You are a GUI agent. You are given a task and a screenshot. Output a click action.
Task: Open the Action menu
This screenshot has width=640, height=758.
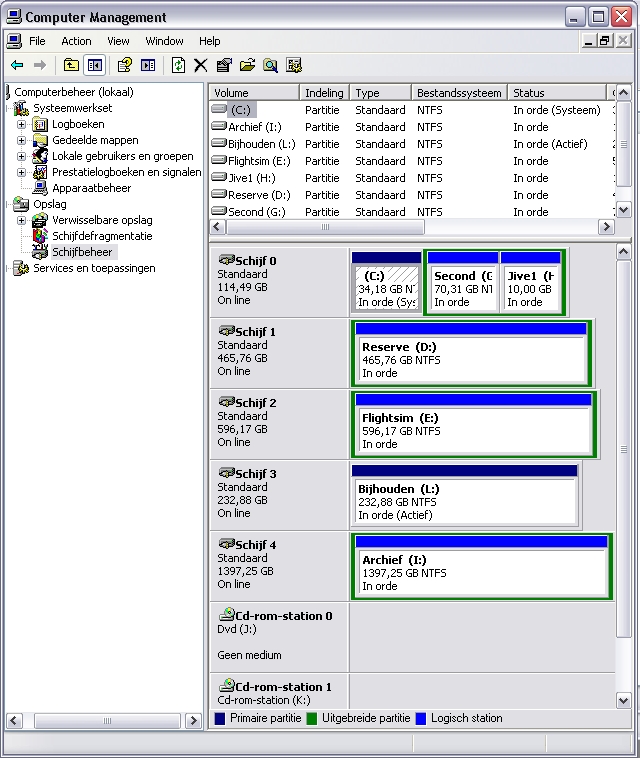pyautogui.click(x=76, y=41)
